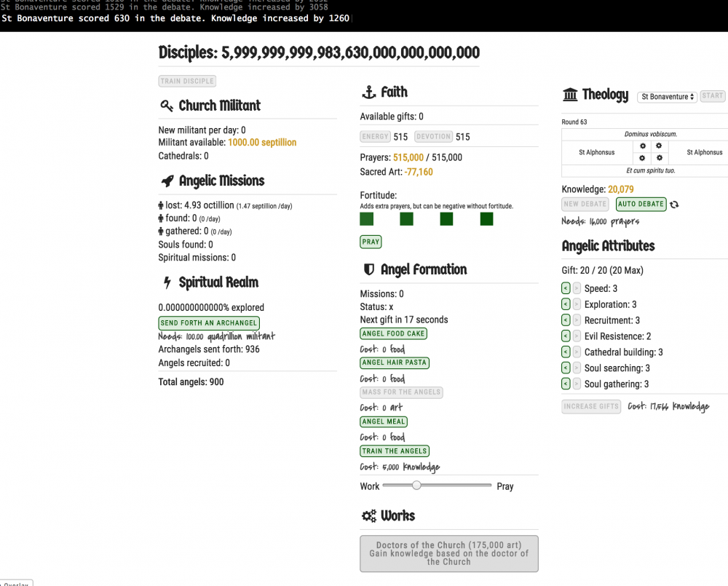Open the St Bonaventure strategy dropdown
The height and width of the screenshot is (586, 728).
pos(667,97)
